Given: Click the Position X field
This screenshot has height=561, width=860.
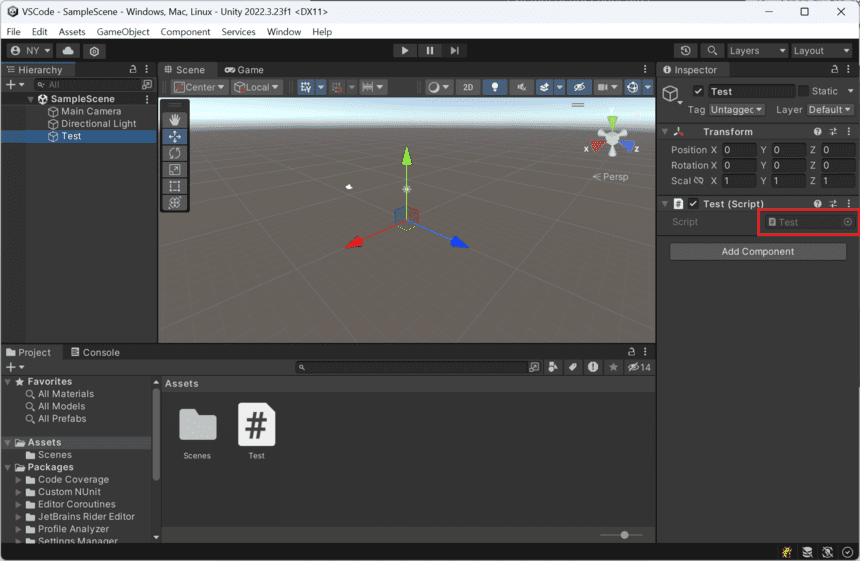Looking at the screenshot, I should click(739, 150).
